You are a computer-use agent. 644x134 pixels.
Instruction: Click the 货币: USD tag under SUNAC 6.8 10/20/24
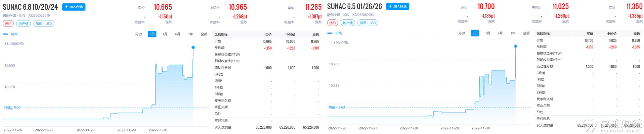click(x=44, y=24)
